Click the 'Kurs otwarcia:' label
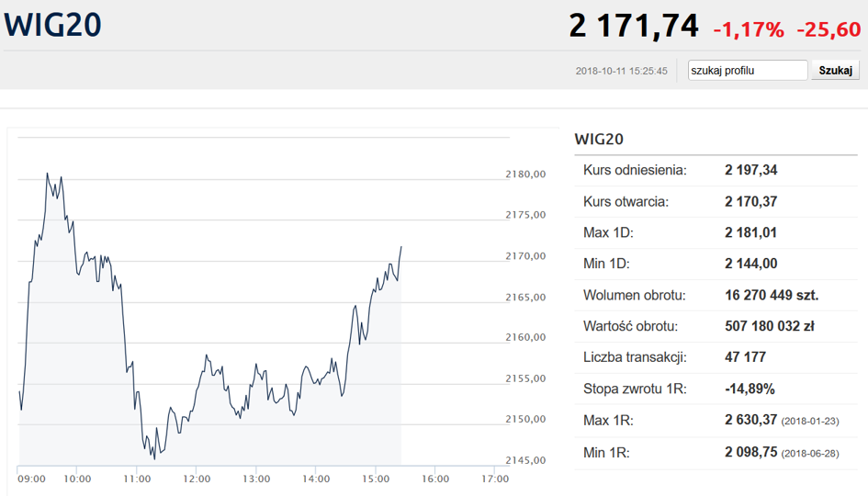Image resolution: width=868 pixels, height=496 pixels. coord(626,201)
